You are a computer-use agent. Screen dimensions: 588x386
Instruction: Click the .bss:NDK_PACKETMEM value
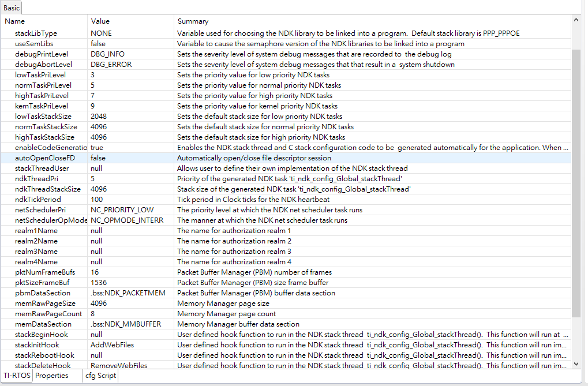128,293
